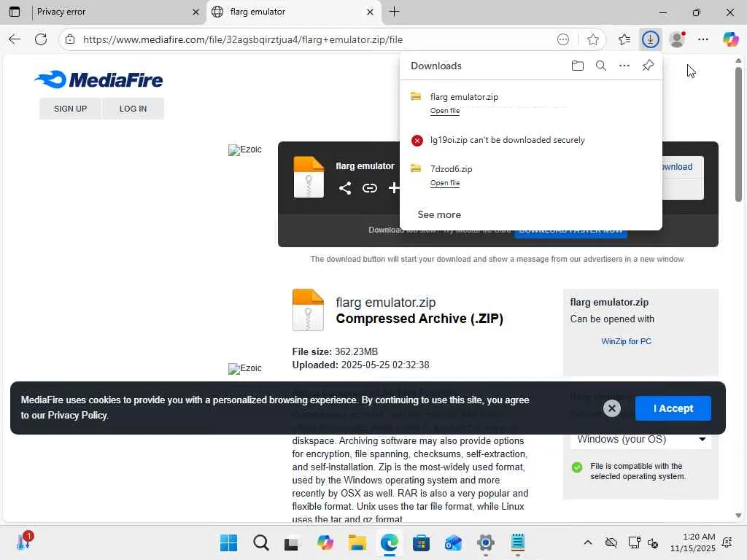Viewport: 747px width, 560px height.
Task: Open a new browser tab
Action: click(x=395, y=12)
